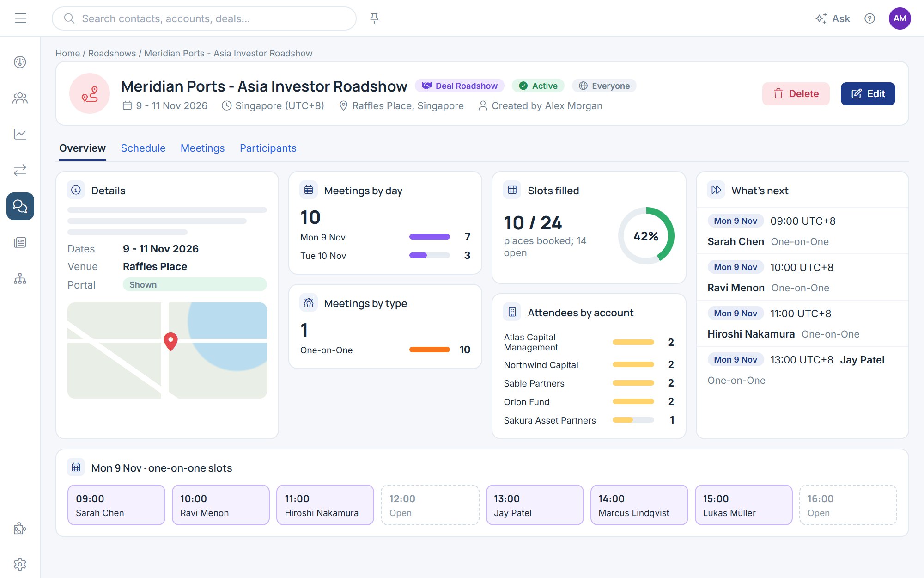Viewport: 924px width, 578px height.
Task: Click the Delete roadshow button
Action: (796, 94)
